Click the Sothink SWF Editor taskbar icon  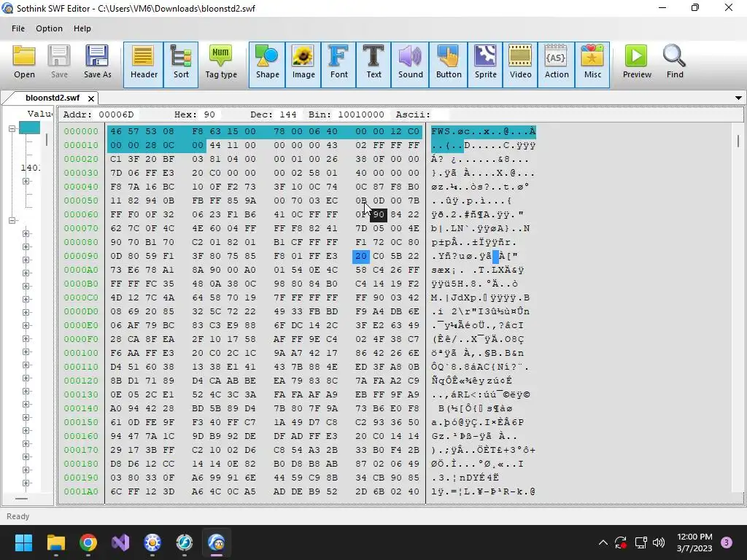[x=216, y=542]
